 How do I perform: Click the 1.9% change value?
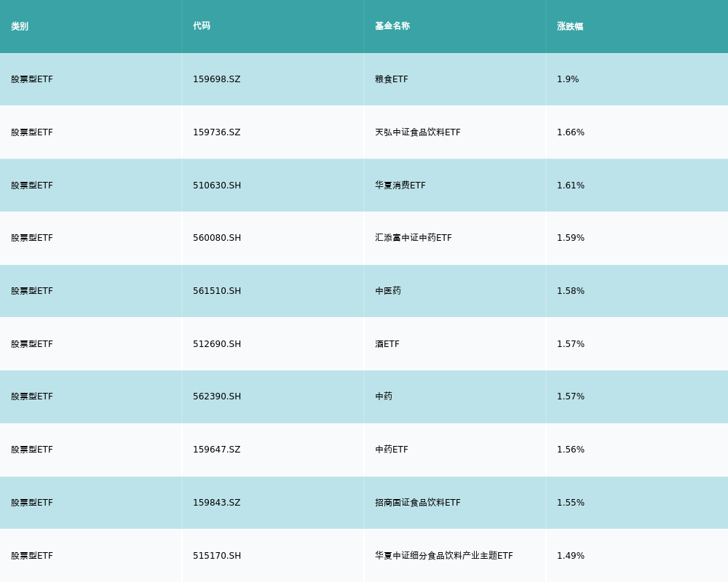point(568,79)
